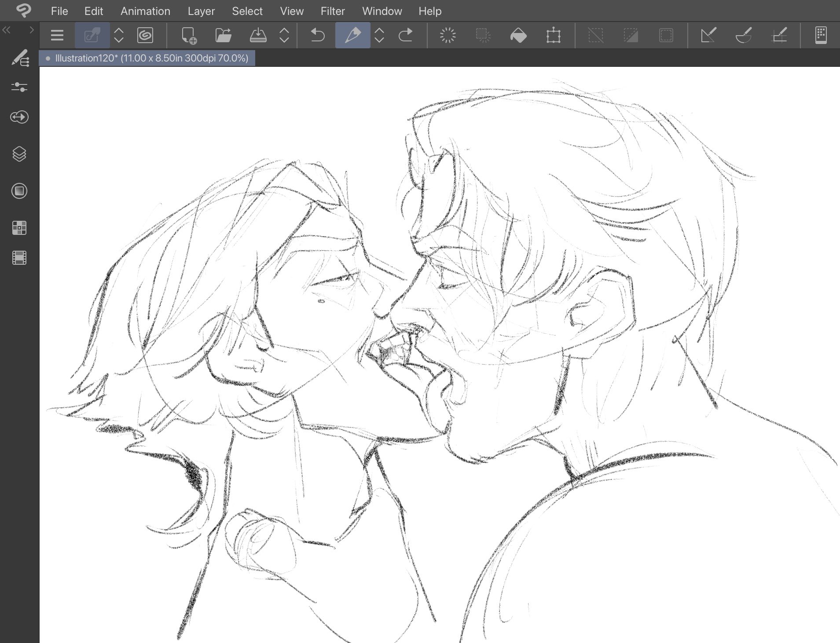Viewport: 840px width, 643px height.
Task: Open the Select menu
Action: click(x=247, y=11)
